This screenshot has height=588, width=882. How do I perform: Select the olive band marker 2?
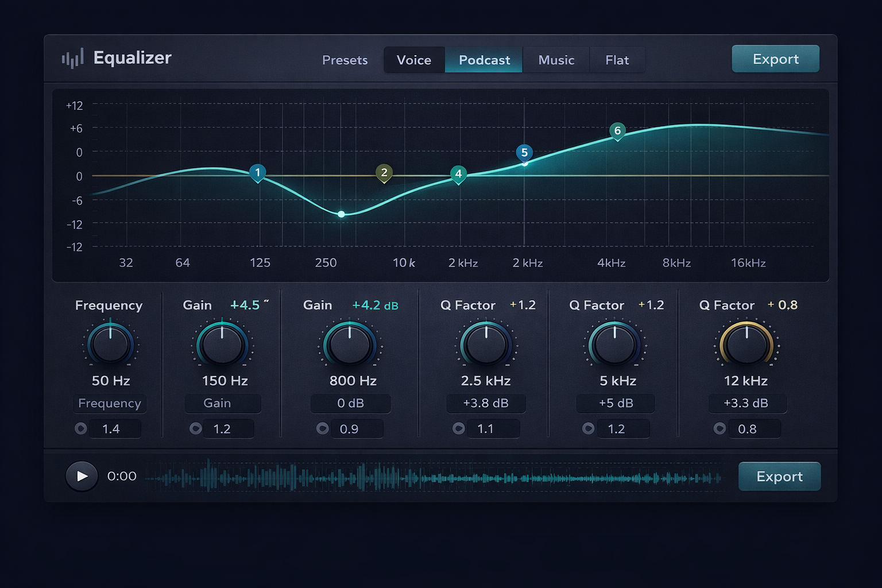coord(383,172)
